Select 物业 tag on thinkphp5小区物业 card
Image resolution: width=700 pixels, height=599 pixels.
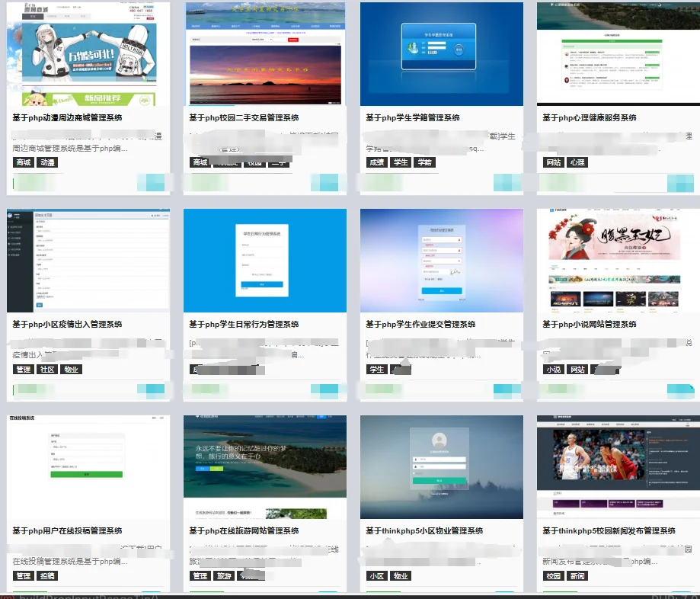pyautogui.click(x=401, y=576)
